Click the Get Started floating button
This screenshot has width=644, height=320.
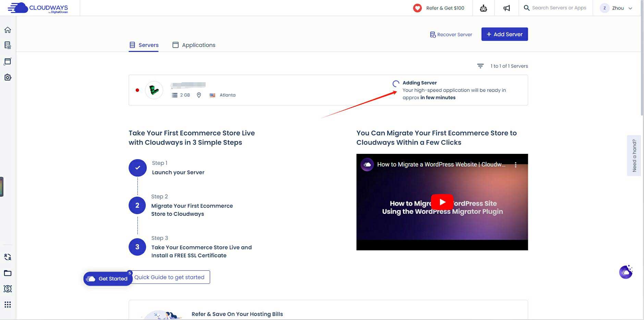point(108,279)
